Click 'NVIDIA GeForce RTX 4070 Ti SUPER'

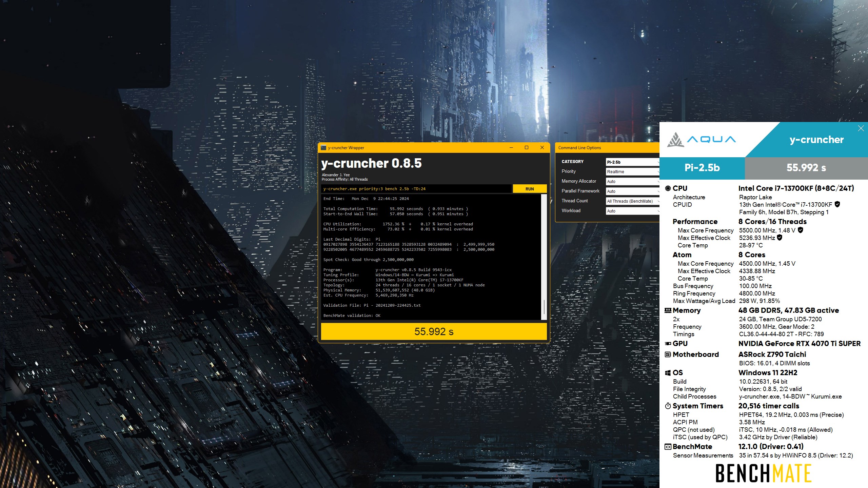[800, 344]
